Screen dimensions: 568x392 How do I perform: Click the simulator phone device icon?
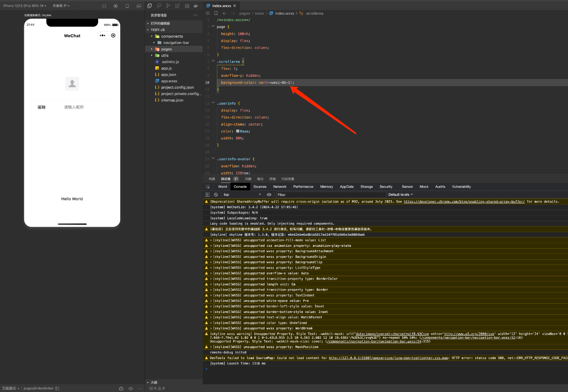click(127, 6)
